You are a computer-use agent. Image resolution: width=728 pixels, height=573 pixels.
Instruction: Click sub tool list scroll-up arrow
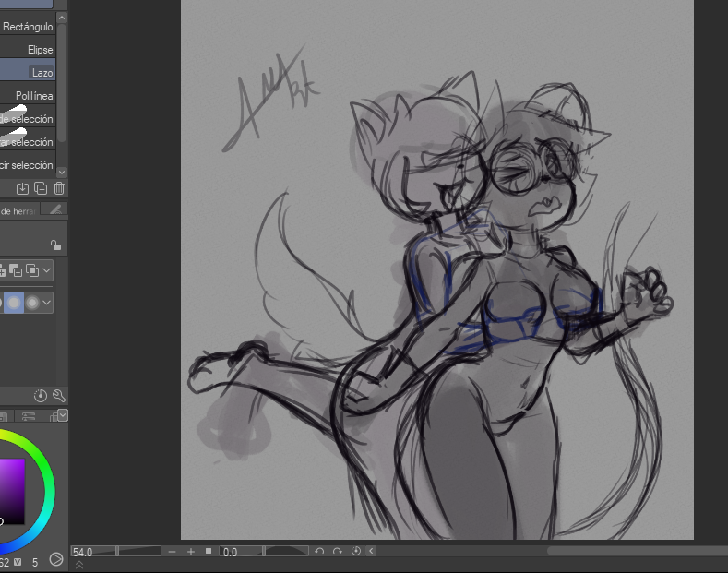pyautogui.click(x=62, y=18)
